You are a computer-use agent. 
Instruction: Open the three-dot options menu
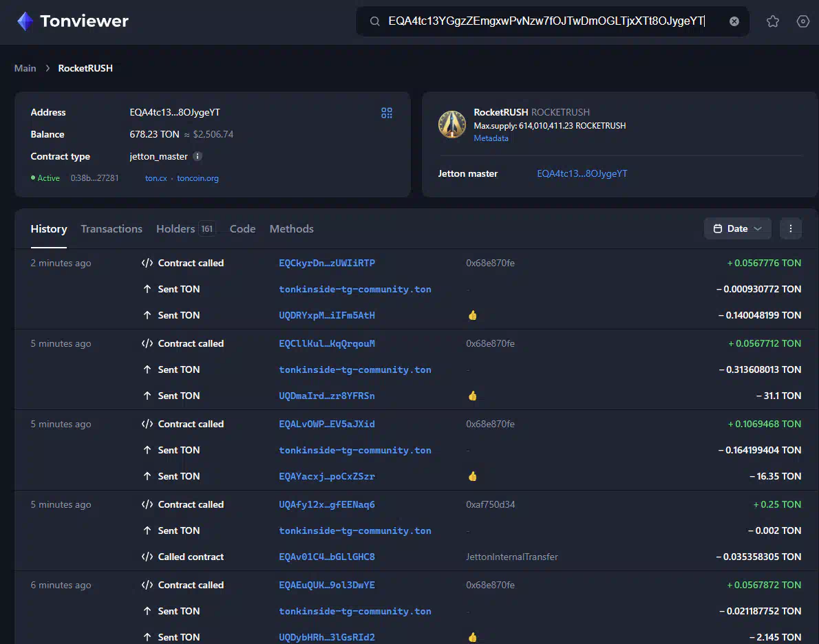pos(790,228)
